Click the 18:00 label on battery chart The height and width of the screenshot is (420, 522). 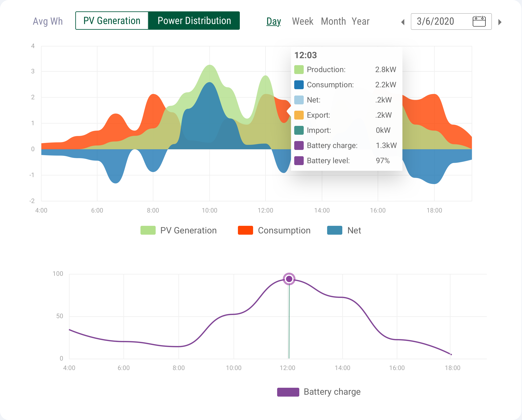pyautogui.click(x=453, y=368)
